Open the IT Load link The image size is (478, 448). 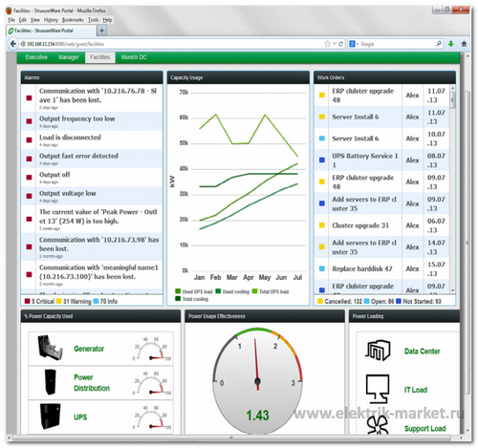point(416,390)
